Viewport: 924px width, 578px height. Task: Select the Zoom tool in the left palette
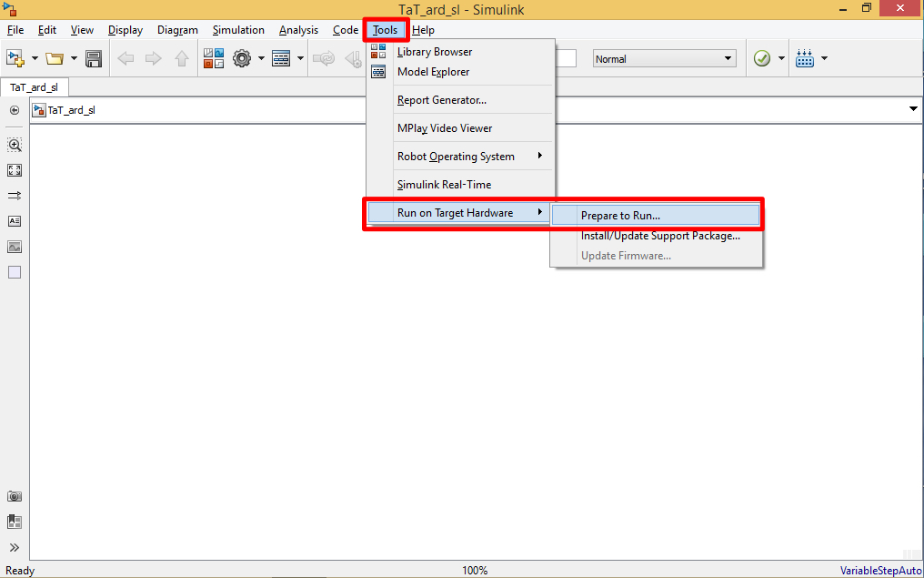(x=15, y=145)
